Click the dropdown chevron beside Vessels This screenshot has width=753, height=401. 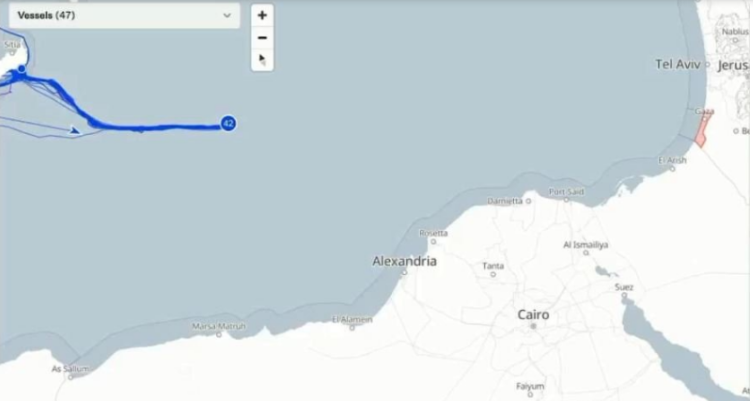(x=227, y=15)
